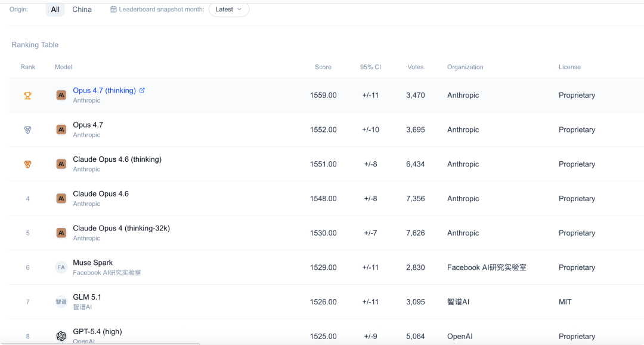Click rank number 7
Screen dimensions: 644x345
pyautogui.click(x=27, y=302)
